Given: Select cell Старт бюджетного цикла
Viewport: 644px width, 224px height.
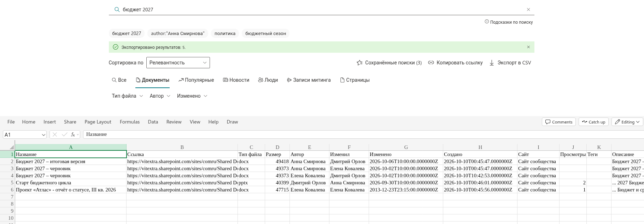Looking at the screenshot, I should pos(71,183).
